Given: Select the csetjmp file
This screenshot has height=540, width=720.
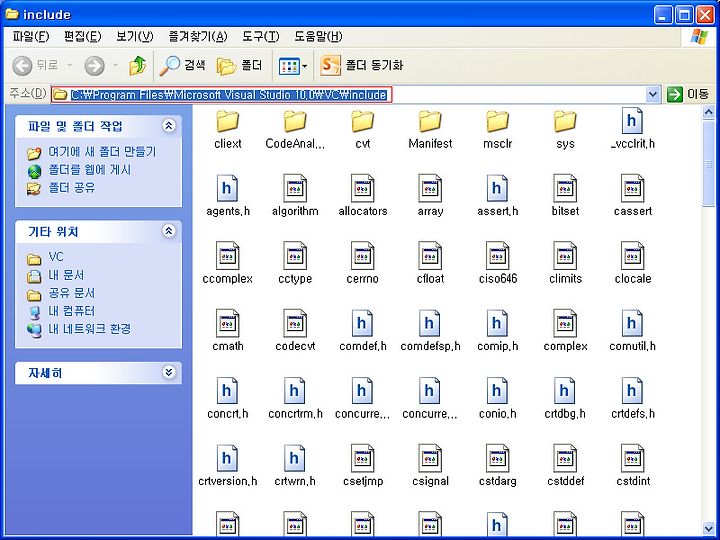Looking at the screenshot, I should pos(363,467).
